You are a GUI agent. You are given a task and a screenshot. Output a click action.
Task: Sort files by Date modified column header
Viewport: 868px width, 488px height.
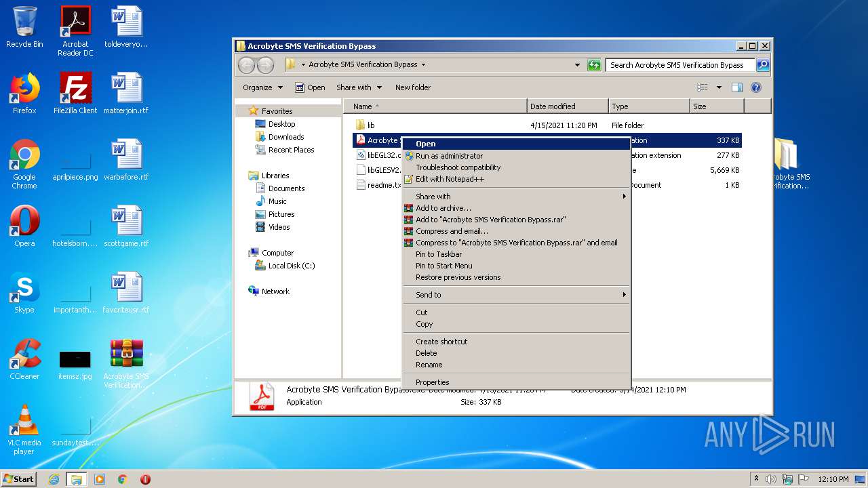568,106
